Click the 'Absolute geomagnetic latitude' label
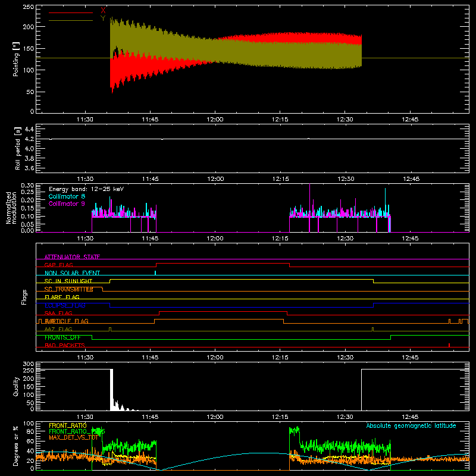The height and width of the screenshot is (476, 476). pyautogui.click(x=411, y=425)
